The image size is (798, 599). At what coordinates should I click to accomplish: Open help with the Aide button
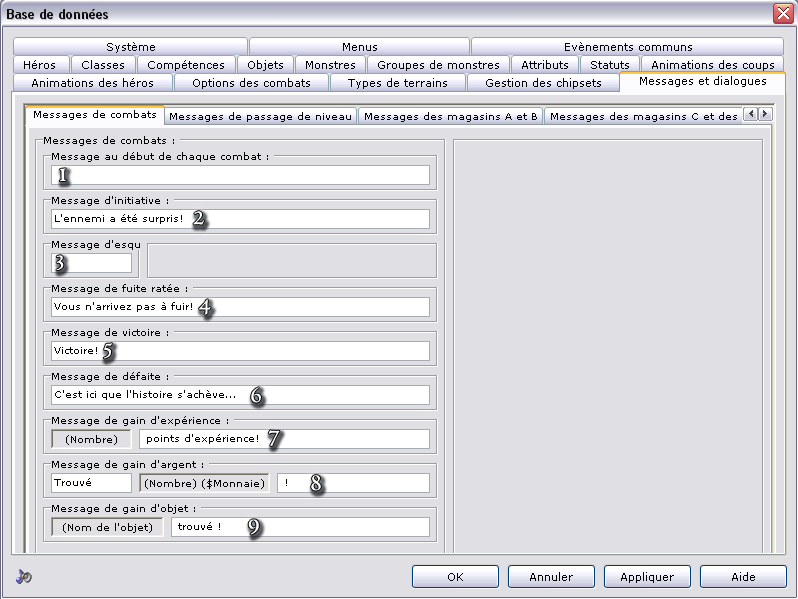(x=742, y=577)
